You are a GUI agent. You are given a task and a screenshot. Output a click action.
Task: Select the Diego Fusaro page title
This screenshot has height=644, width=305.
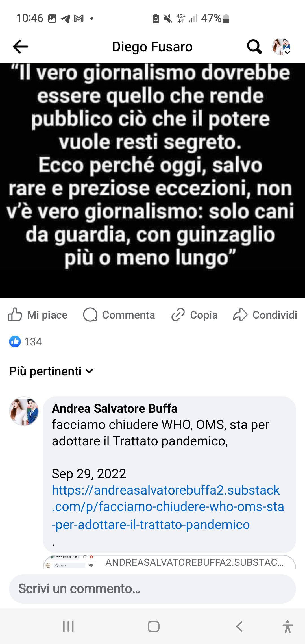pos(152,47)
